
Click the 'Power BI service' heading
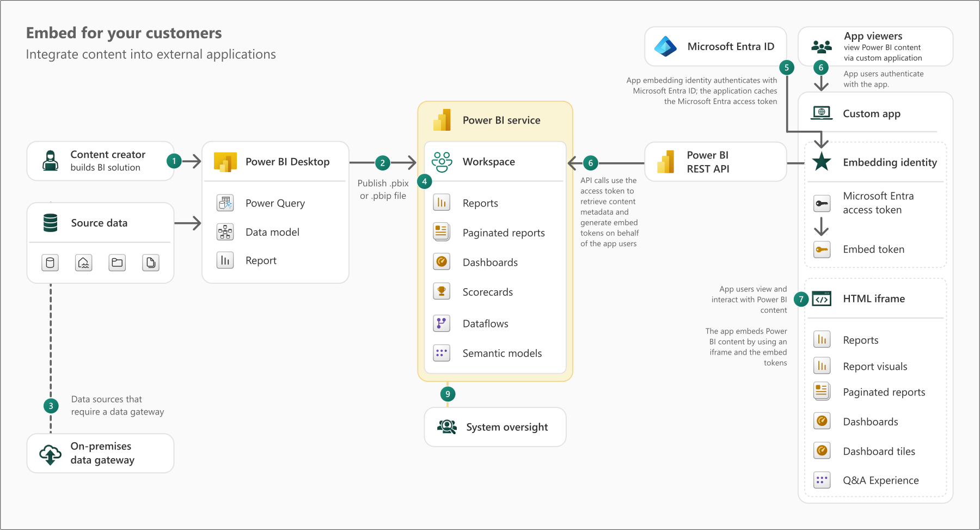coord(501,120)
